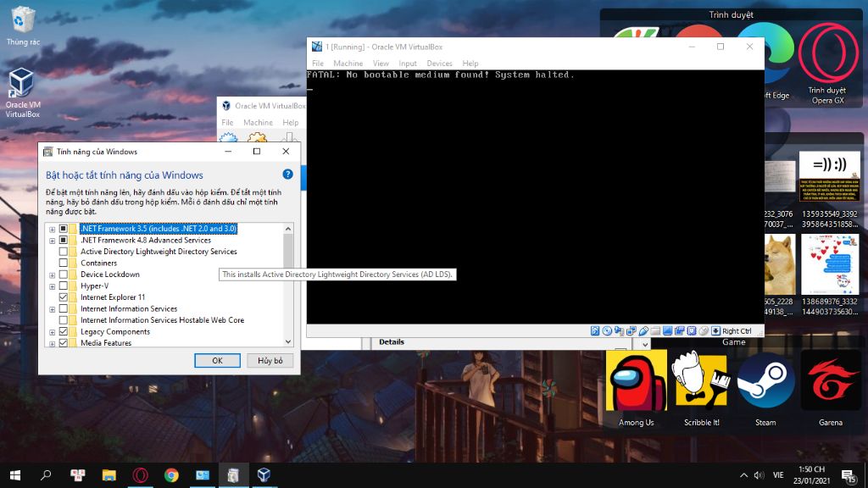The width and height of the screenshot is (868, 488).
Task: Click the recording indicator in VM status bar
Action: 680,331
